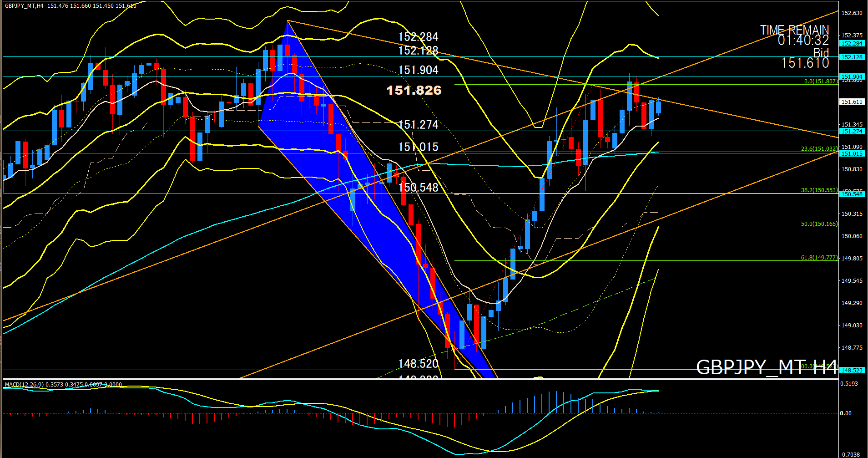Select the cyan 152.128 price tag on axis

(852, 57)
